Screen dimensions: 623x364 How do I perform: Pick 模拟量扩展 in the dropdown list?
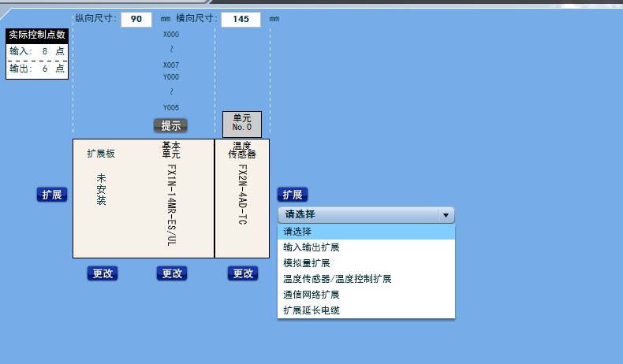click(x=366, y=263)
